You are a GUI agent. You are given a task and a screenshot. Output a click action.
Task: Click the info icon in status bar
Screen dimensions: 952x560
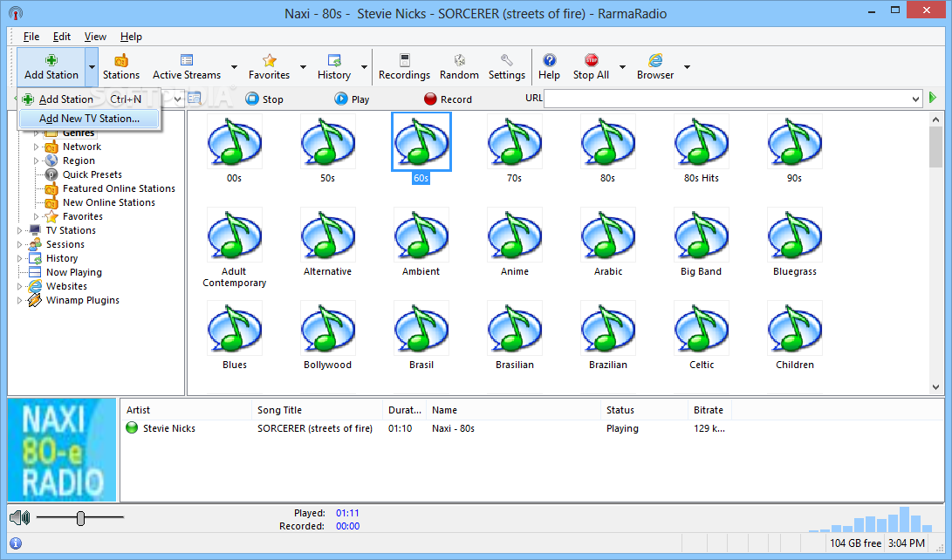[16, 543]
